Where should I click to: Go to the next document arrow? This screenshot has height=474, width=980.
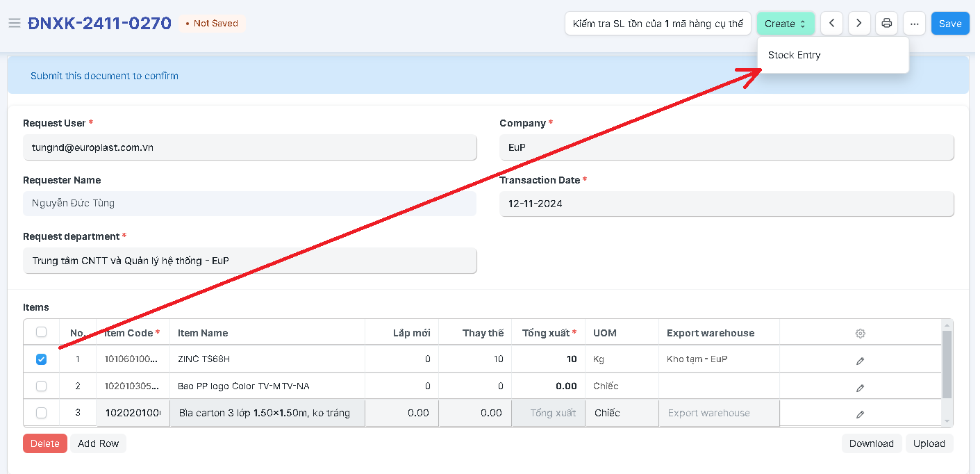(859, 24)
